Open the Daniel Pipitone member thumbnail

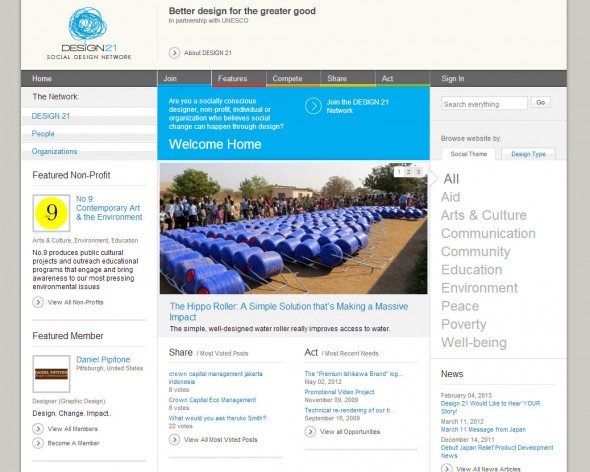pos(51,374)
